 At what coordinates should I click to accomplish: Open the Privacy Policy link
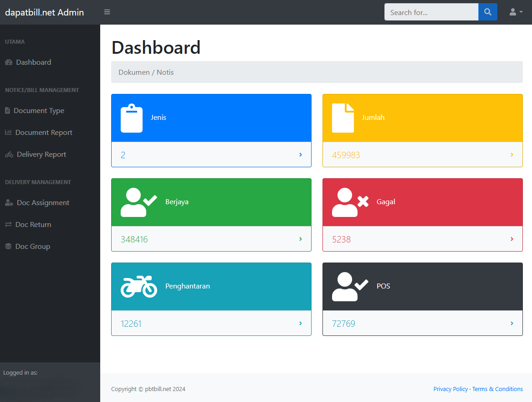pyautogui.click(x=450, y=389)
